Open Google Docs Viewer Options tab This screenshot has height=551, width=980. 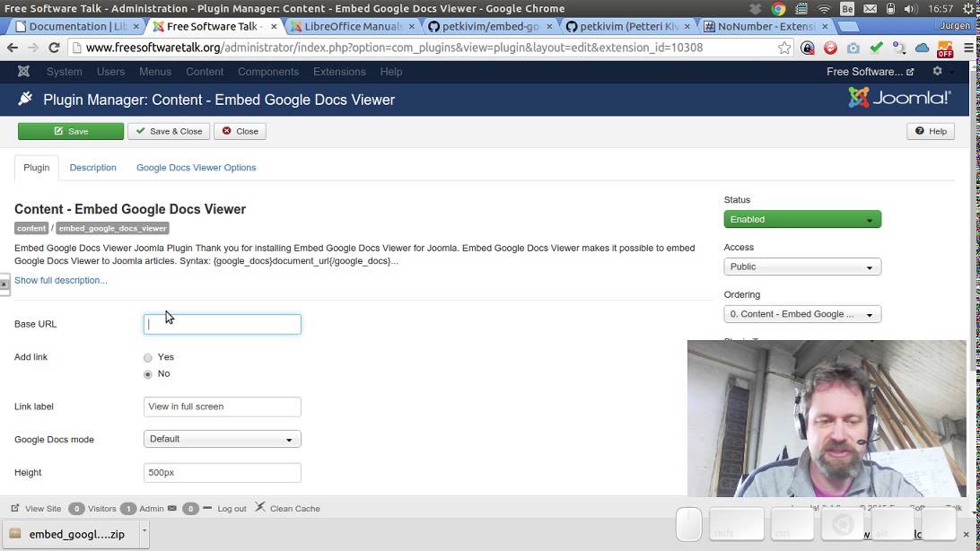click(197, 168)
